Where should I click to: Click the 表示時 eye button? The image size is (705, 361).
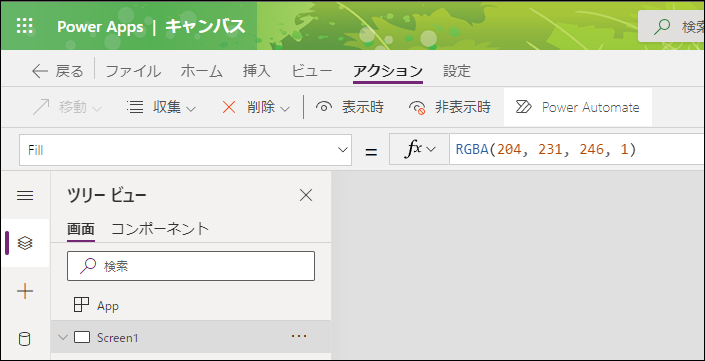(x=349, y=107)
